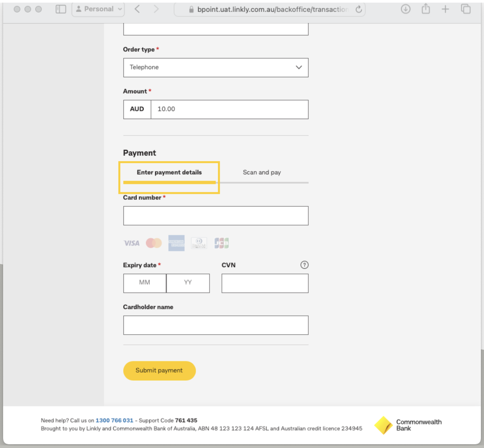Image resolution: width=484 pixels, height=448 pixels.
Task: Toggle the Safari sidebar icon
Action: (61, 9)
